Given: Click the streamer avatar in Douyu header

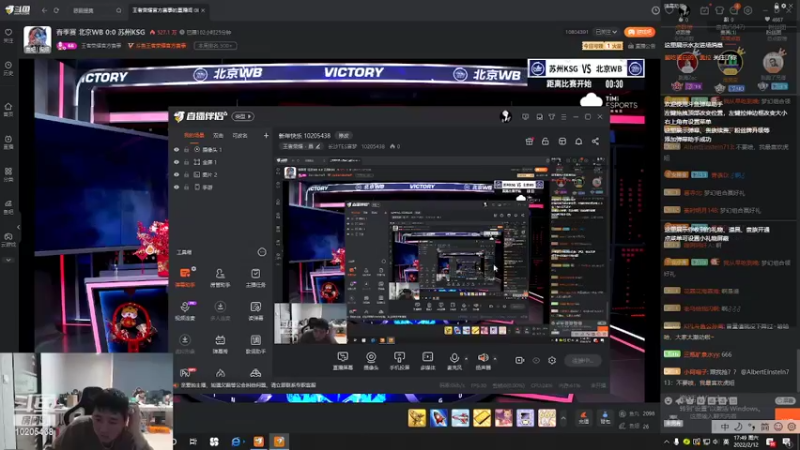Looking at the screenshot, I should coord(37,39).
